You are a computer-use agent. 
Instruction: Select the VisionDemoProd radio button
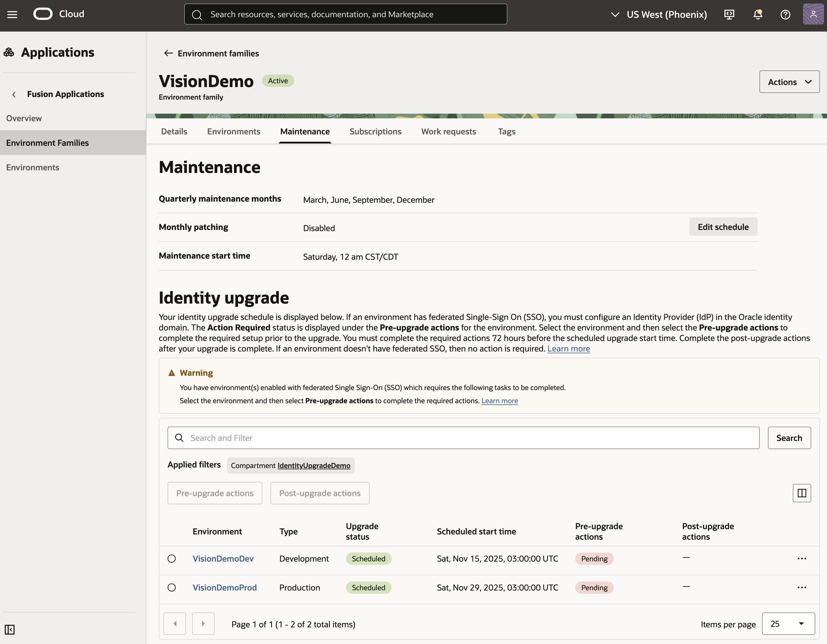tap(172, 587)
